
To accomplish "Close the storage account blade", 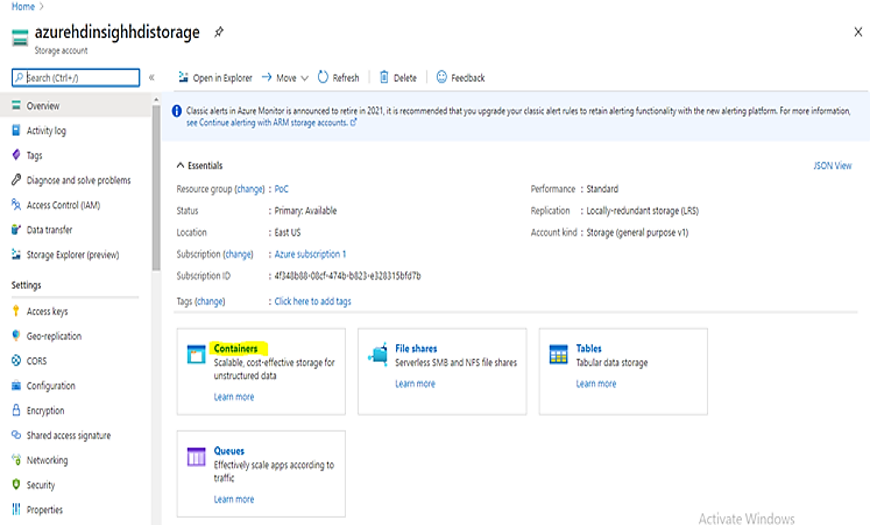I will click(x=858, y=32).
